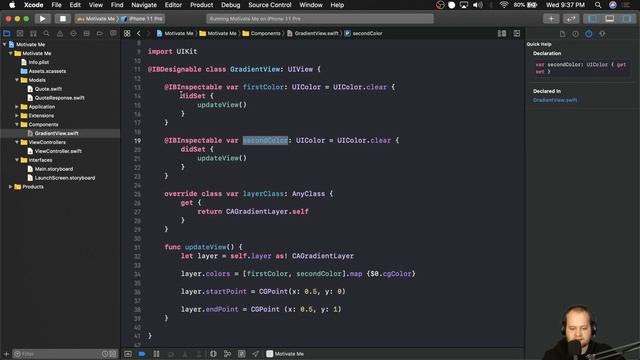
Task: Open the Product menu
Action: [x=201, y=5]
